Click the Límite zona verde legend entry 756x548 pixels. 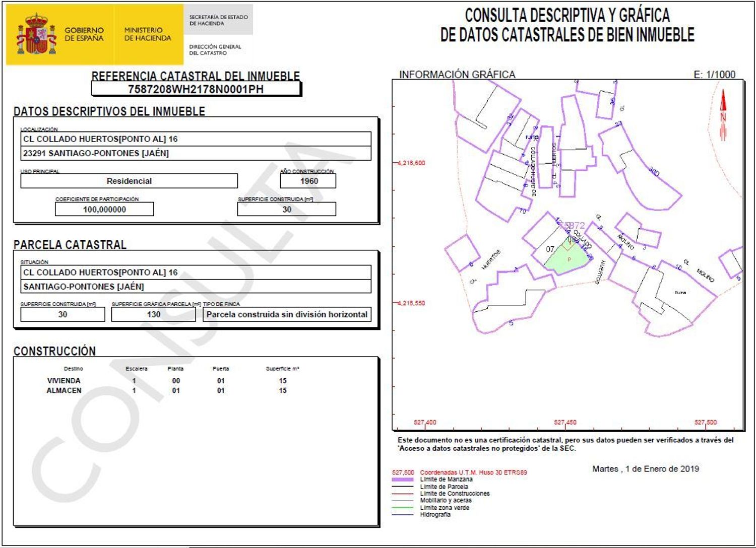click(445, 508)
